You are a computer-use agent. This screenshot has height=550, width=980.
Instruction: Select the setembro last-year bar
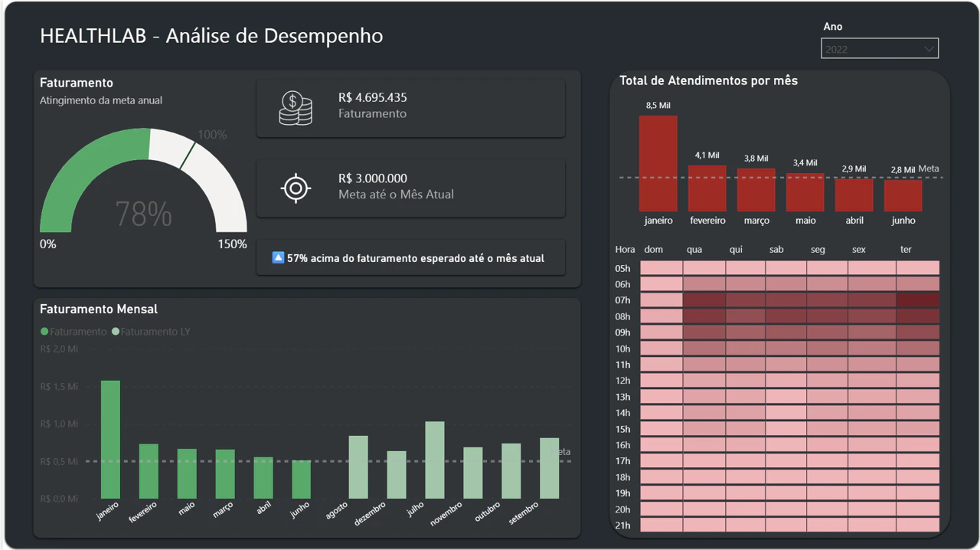point(550,468)
